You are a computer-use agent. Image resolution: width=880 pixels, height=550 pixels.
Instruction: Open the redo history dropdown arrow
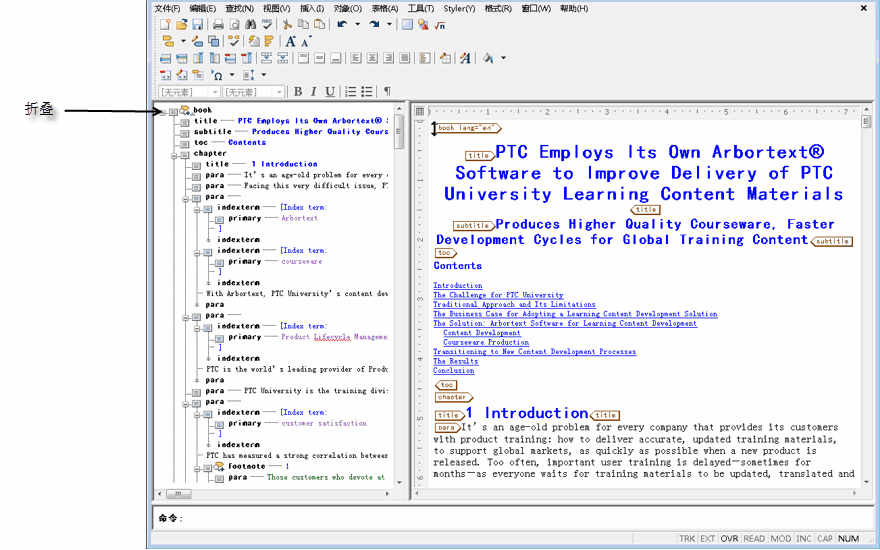[x=389, y=25]
